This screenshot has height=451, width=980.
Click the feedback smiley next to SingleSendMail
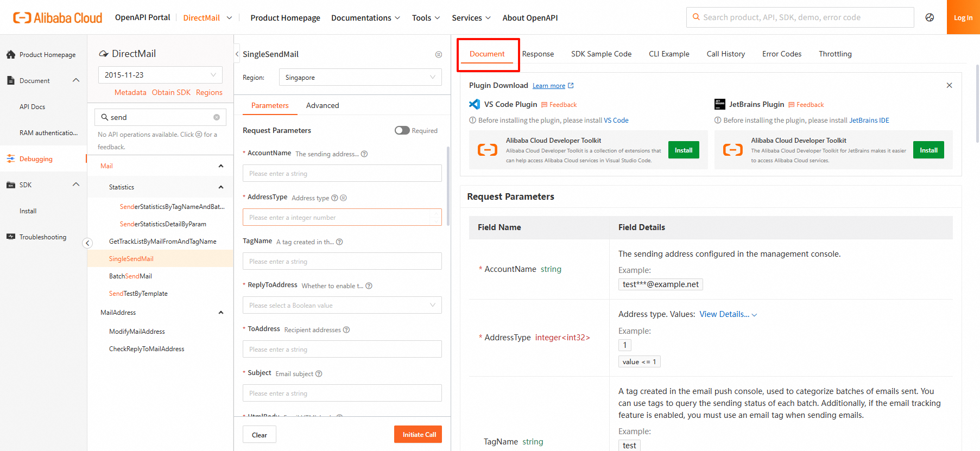439,54
